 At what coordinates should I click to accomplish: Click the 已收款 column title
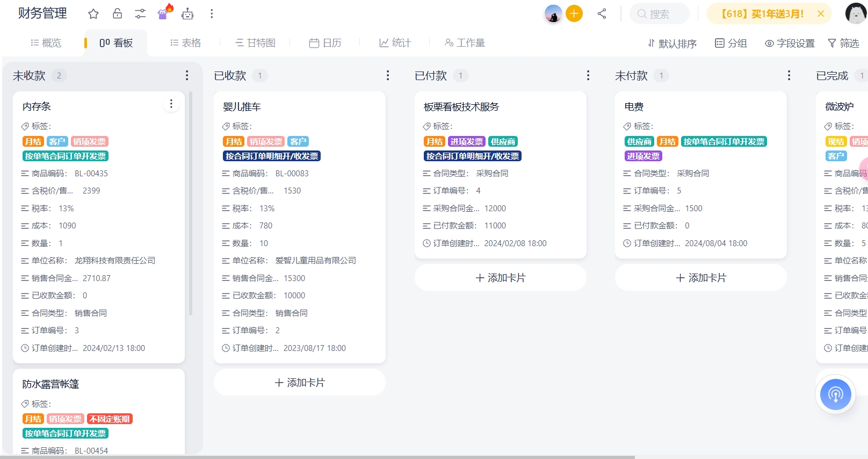230,76
